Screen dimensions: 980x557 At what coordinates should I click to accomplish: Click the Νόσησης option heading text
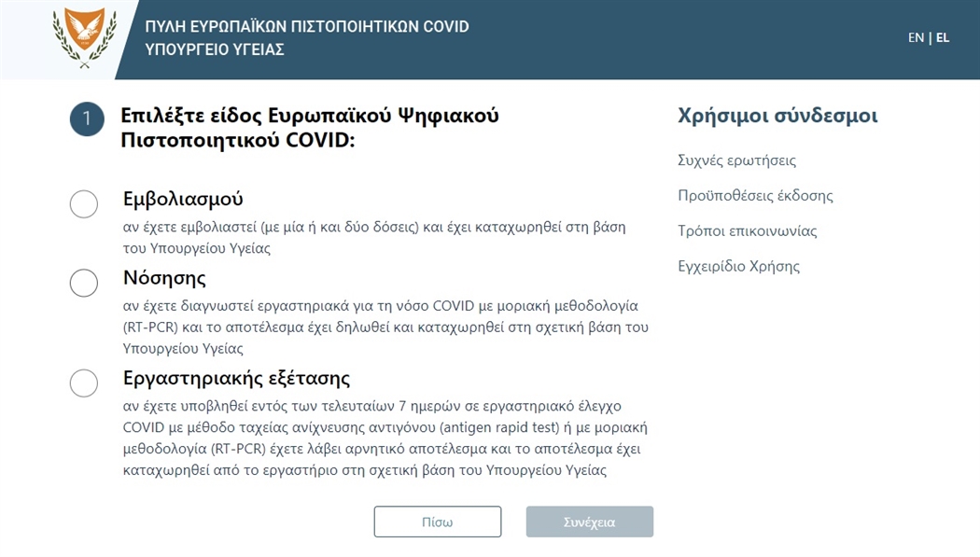point(164,278)
